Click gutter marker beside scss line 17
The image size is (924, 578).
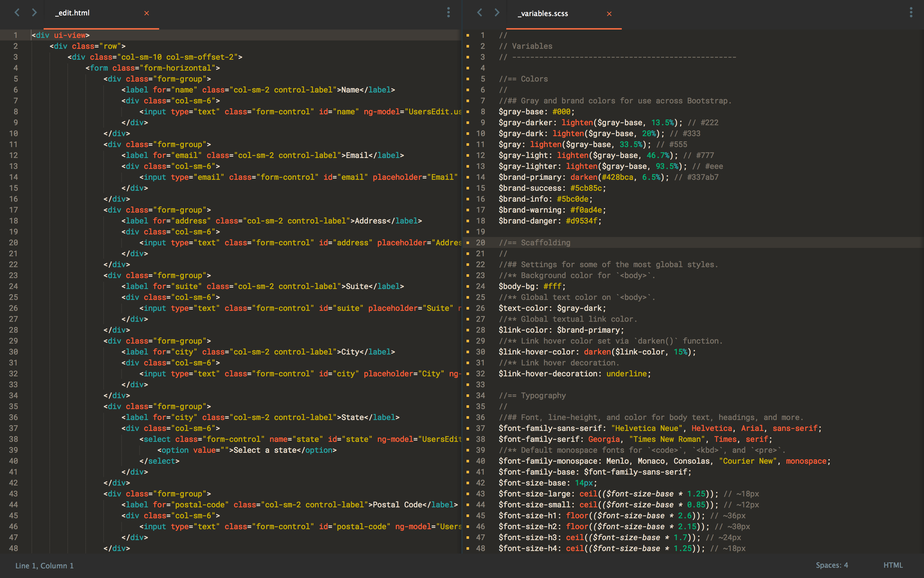coord(468,210)
